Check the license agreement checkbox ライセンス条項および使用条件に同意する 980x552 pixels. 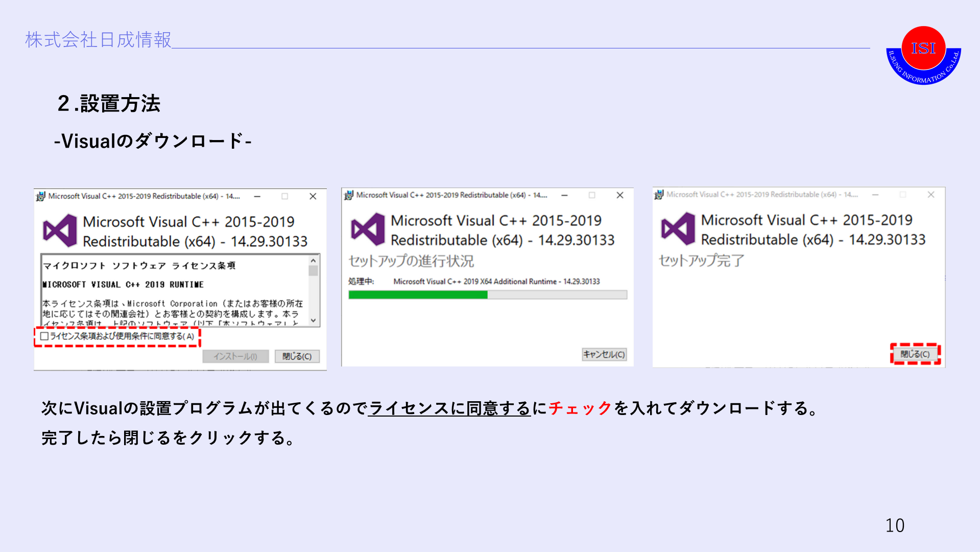click(44, 336)
